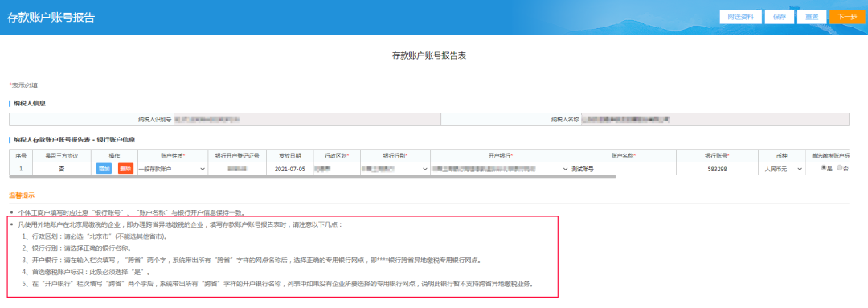The width and height of the screenshot is (868, 308).
Task: Click the horizontal scrollbar under the table
Action: tap(313, 177)
